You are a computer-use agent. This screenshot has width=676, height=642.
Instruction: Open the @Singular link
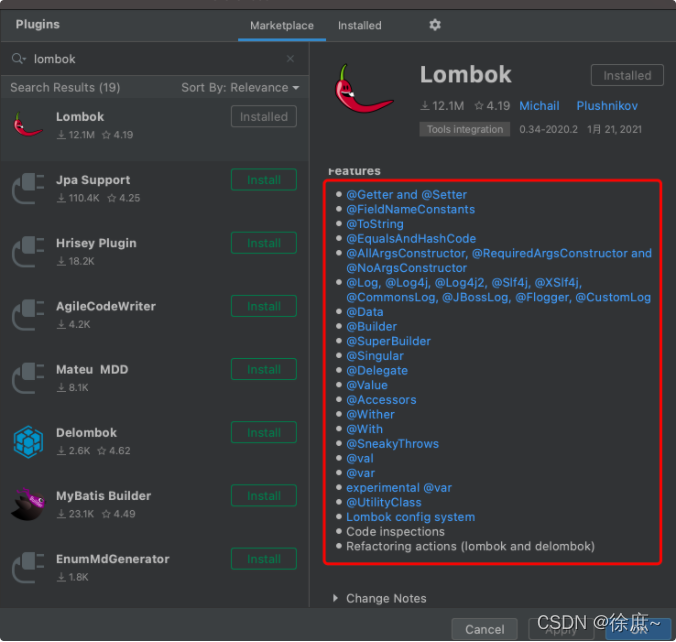pos(375,356)
